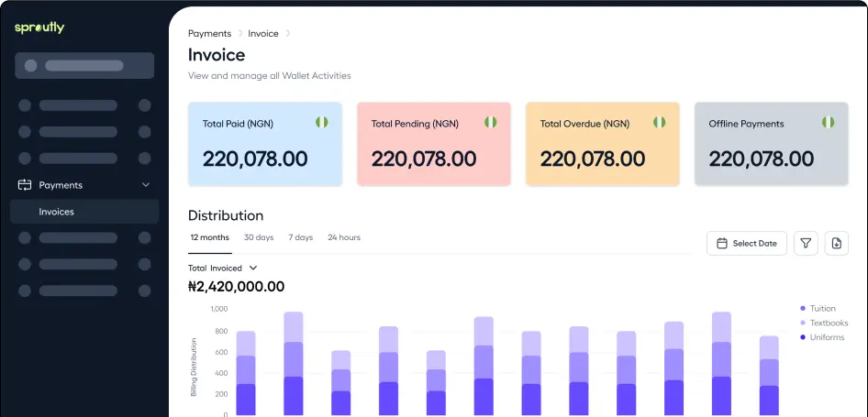Click the Nigerian flag on Total Pending card

point(491,123)
